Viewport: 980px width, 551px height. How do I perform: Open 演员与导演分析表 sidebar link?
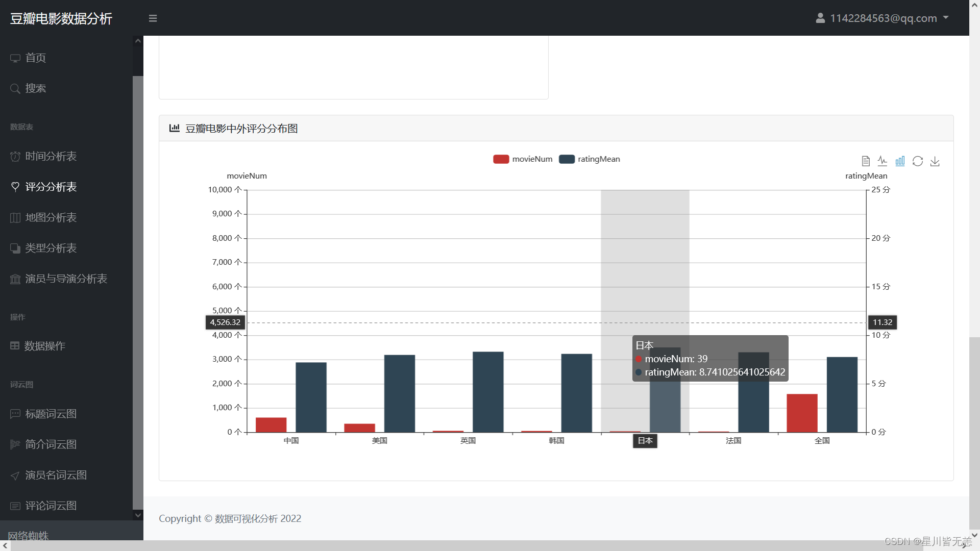[66, 279]
